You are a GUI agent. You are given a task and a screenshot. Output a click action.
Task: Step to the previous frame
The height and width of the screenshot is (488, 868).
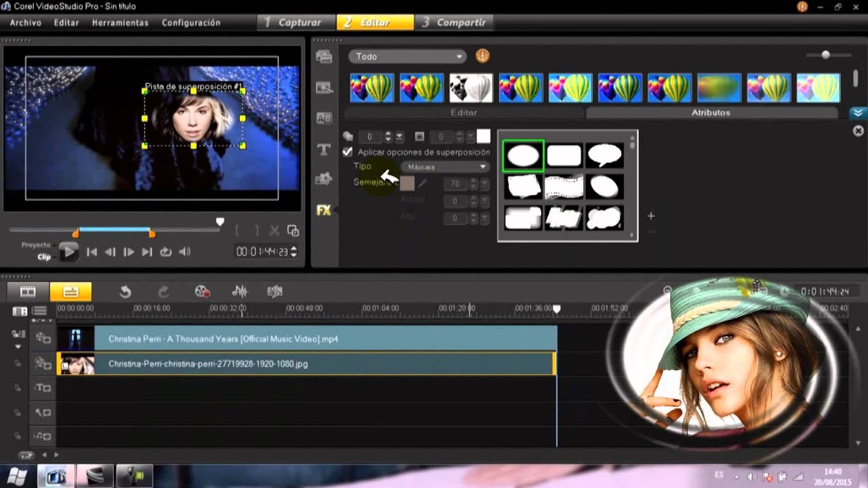[x=110, y=251]
